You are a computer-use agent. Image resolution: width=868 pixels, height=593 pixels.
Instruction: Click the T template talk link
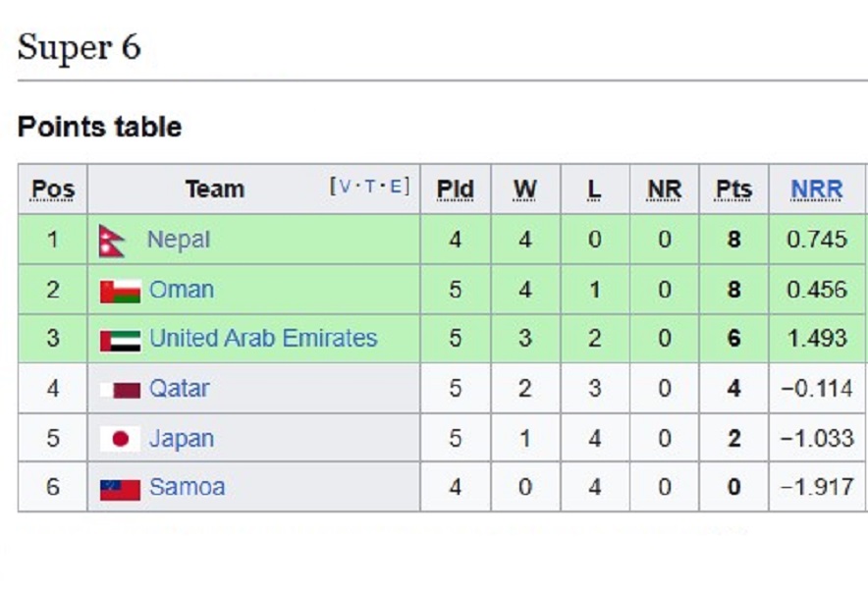pyautogui.click(x=369, y=186)
